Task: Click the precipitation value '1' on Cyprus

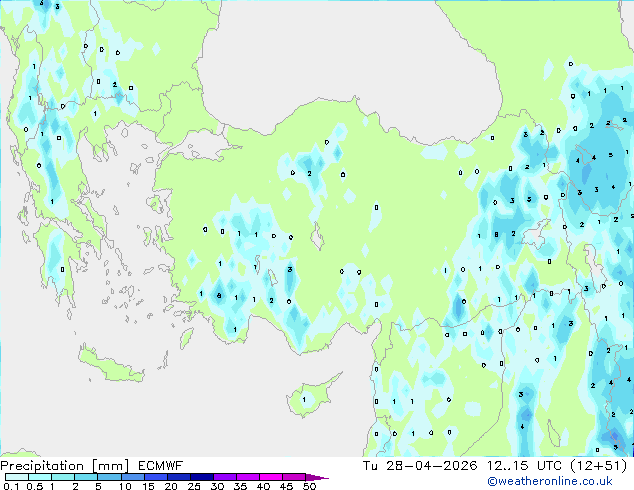Action: pyautogui.click(x=304, y=400)
